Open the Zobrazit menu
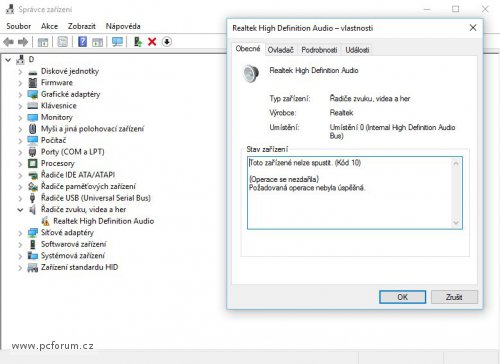Screen dimensions: 500x364 click(82, 26)
